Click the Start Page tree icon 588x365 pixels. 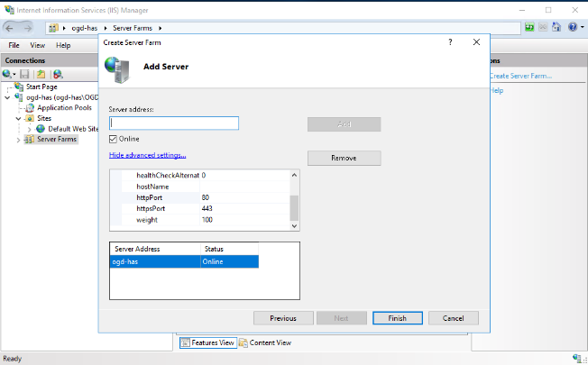tap(19, 87)
